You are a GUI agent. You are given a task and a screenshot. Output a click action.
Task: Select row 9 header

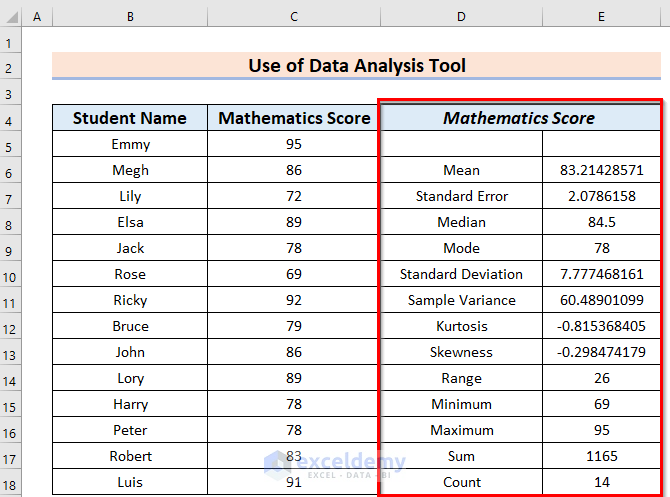click(11, 248)
